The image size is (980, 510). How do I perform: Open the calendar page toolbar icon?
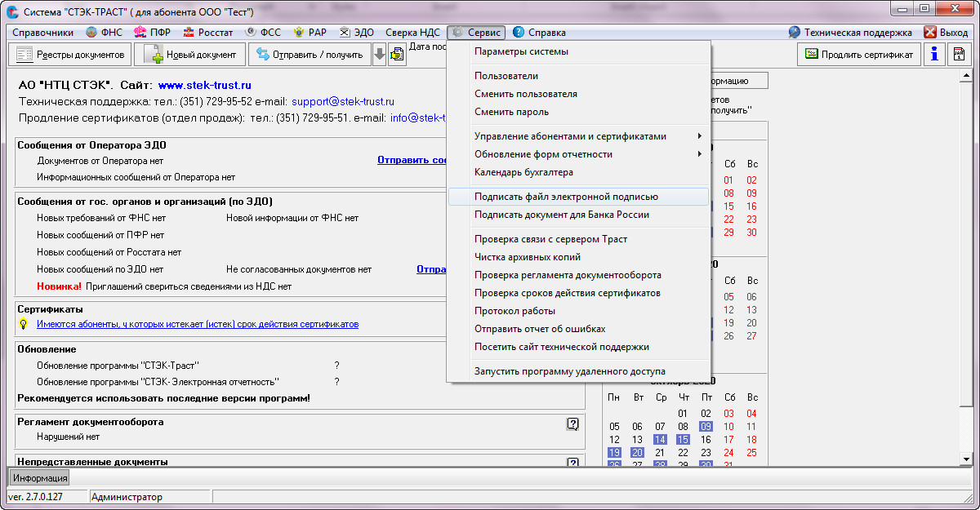(960, 54)
